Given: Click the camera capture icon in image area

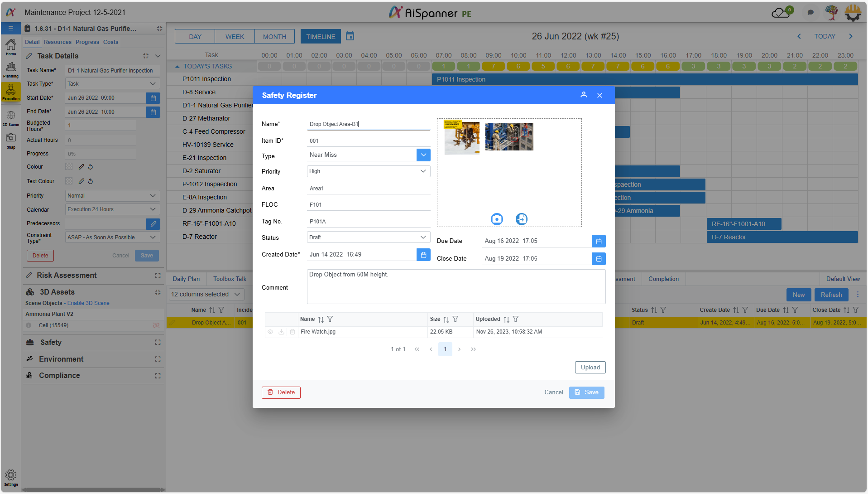Looking at the screenshot, I should click(497, 219).
